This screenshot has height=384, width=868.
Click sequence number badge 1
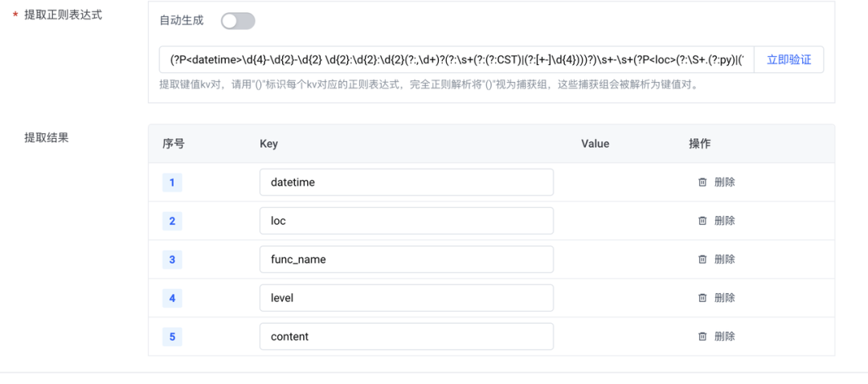pos(172,182)
